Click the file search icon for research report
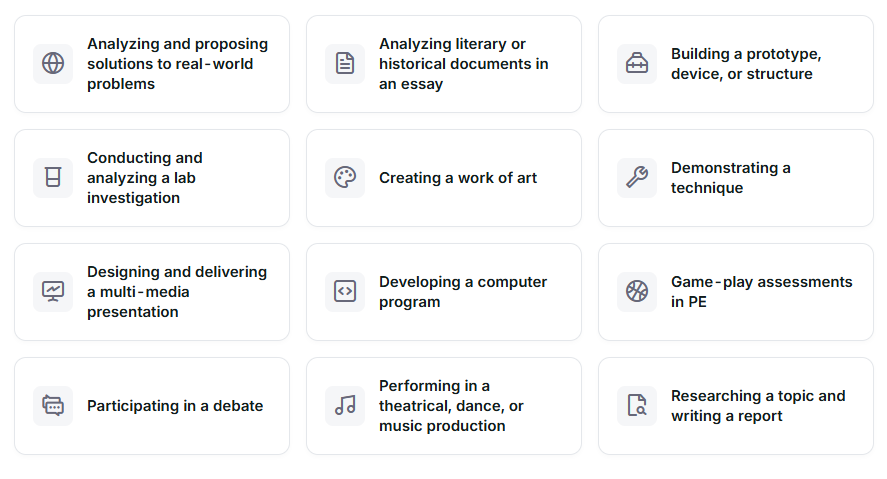 [637, 405]
